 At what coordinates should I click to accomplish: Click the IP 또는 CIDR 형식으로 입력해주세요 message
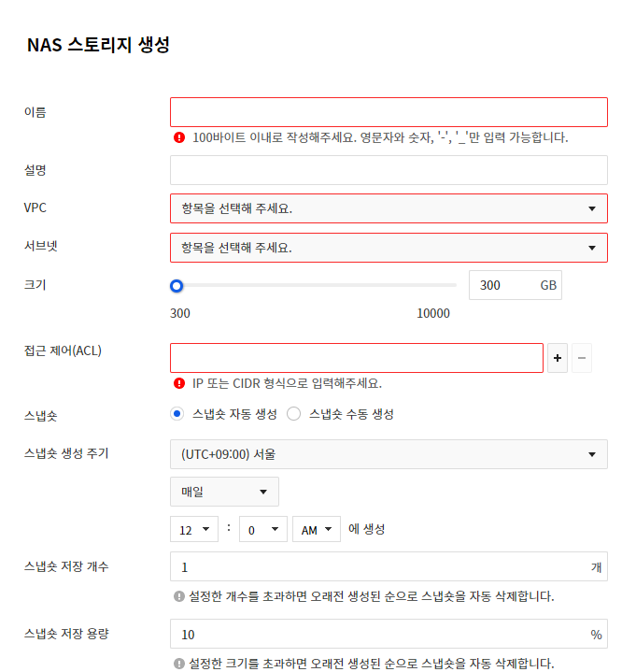tap(287, 383)
